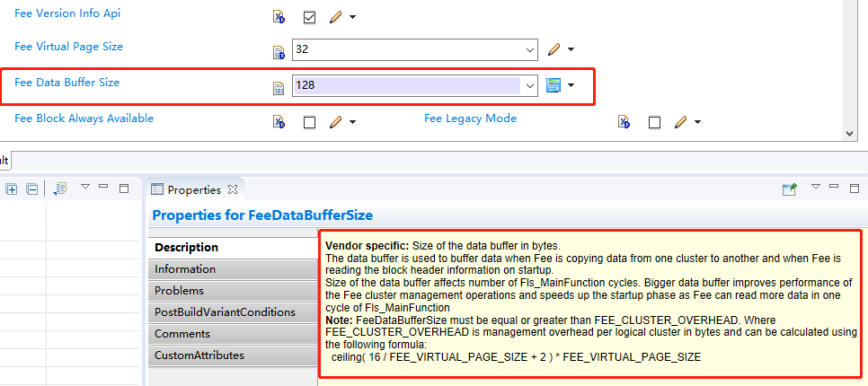The height and width of the screenshot is (386, 868).
Task: Open pencil menu arrow for Fee Virtual Page Size
Action: click(x=571, y=49)
